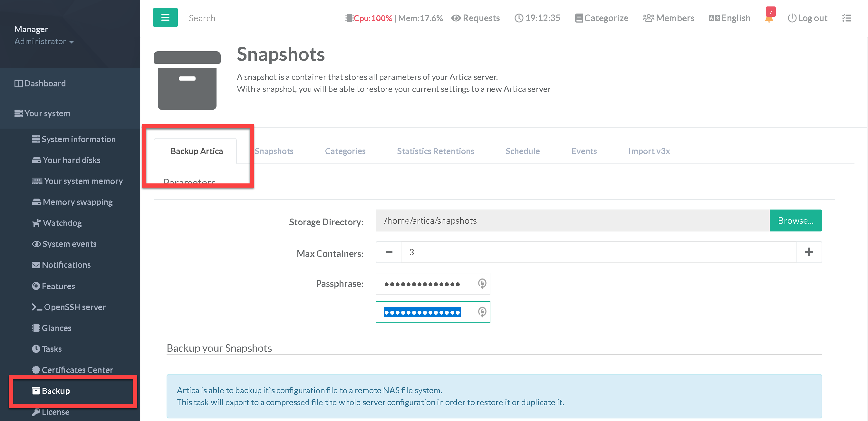Open the English language selector
The image size is (868, 421).
tap(729, 18)
